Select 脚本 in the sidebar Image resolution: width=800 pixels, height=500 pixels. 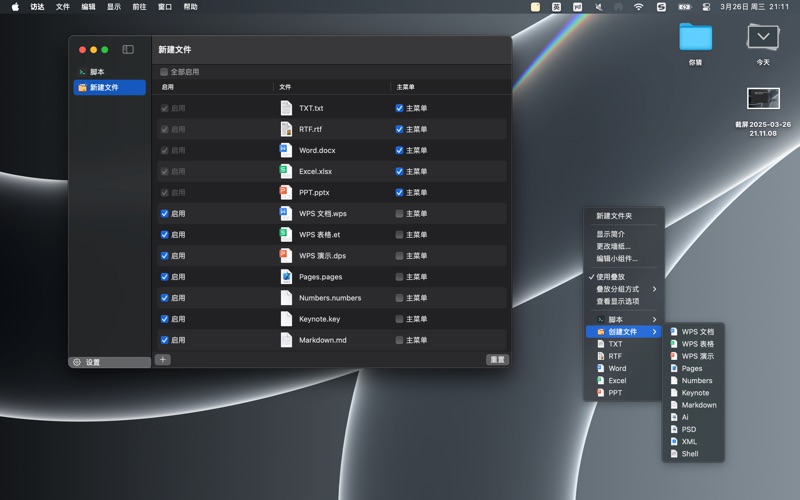point(96,72)
